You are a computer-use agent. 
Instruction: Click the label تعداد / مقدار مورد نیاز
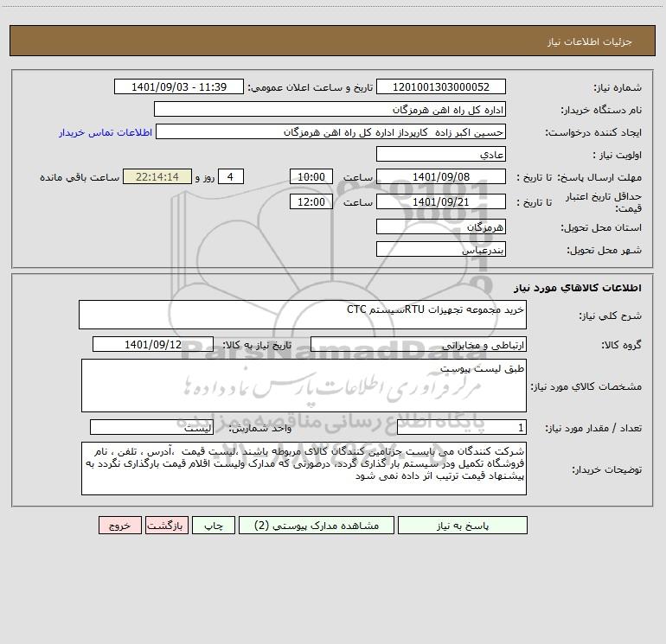coord(593,428)
